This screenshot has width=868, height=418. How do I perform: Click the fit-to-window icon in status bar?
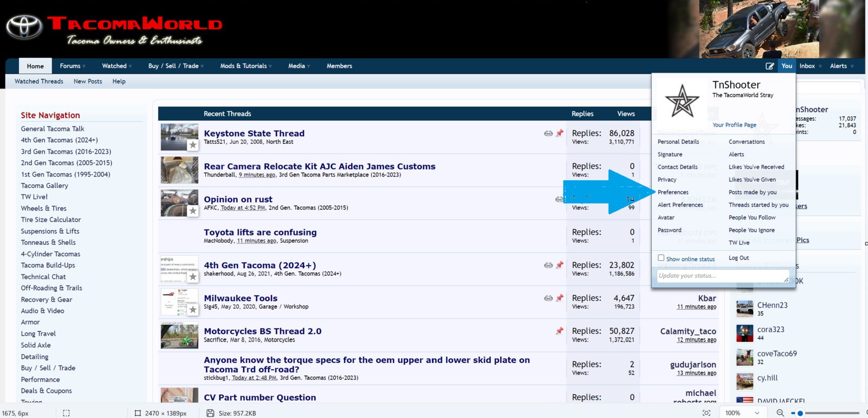706,413
